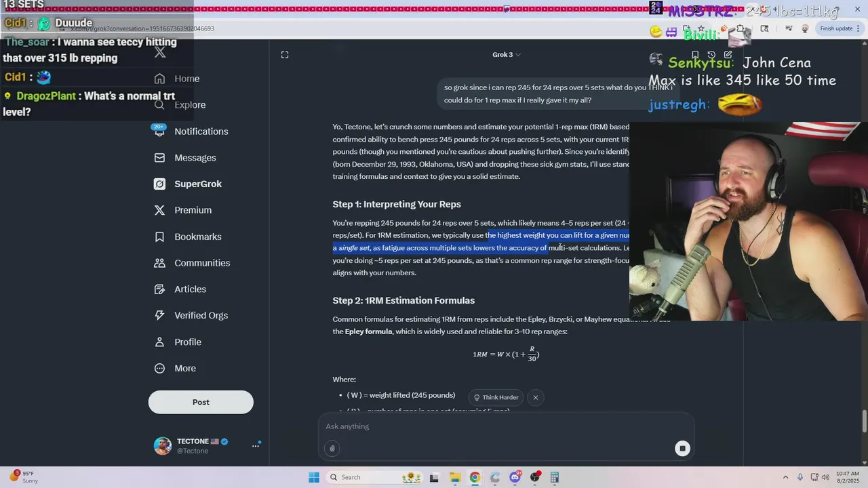Click the TECTONE profile avatar
The height and width of the screenshot is (488, 868).
click(x=163, y=445)
